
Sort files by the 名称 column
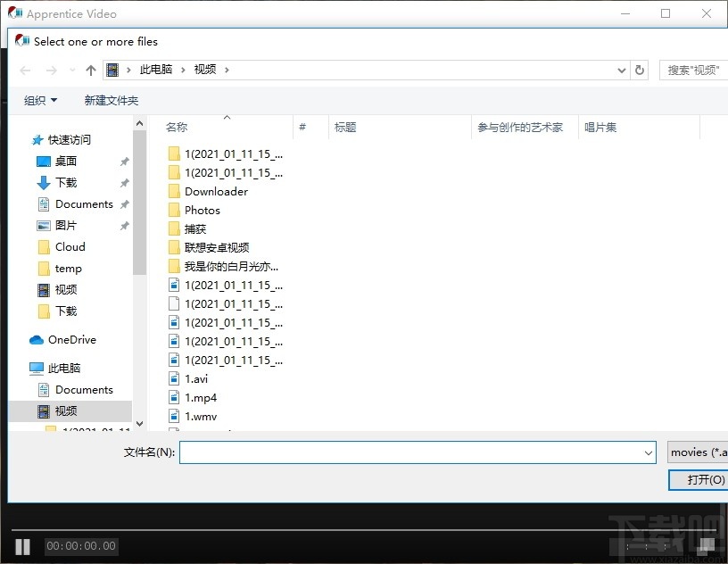point(176,127)
